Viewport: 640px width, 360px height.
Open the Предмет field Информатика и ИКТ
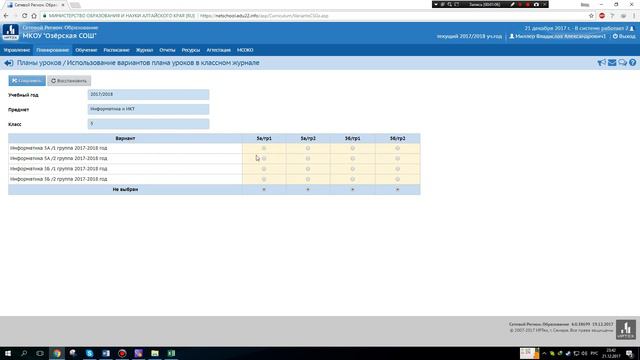[x=148, y=109]
